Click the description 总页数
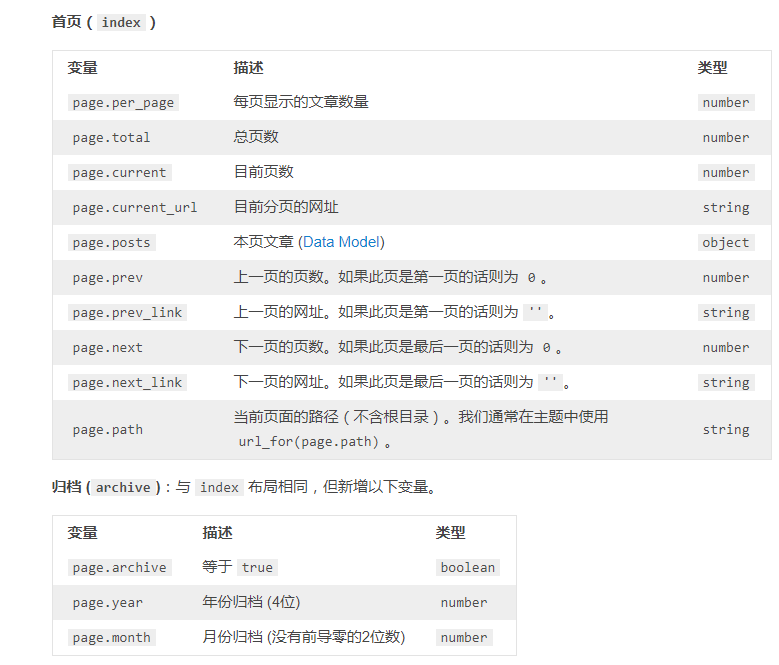Image resolution: width=779 pixels, height=665 pixels. click(256, 137)
